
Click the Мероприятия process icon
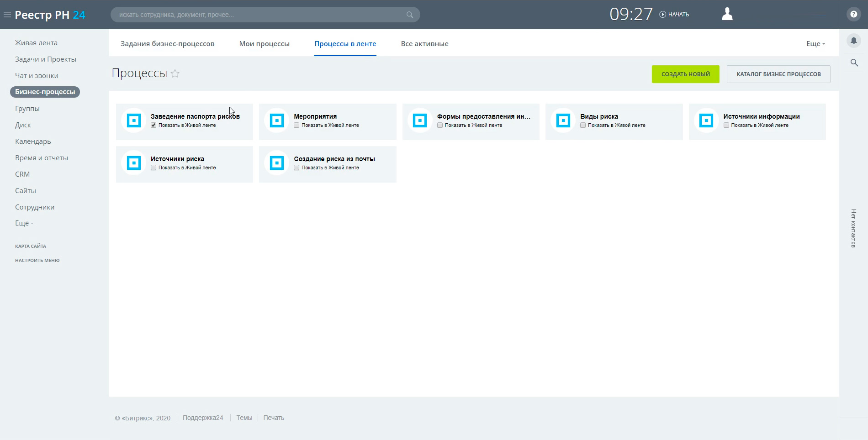tap(277, 120)
